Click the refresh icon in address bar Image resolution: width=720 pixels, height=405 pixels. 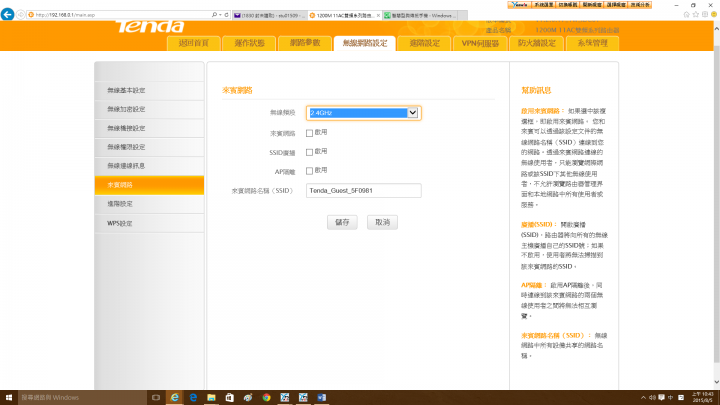(226, 15)
